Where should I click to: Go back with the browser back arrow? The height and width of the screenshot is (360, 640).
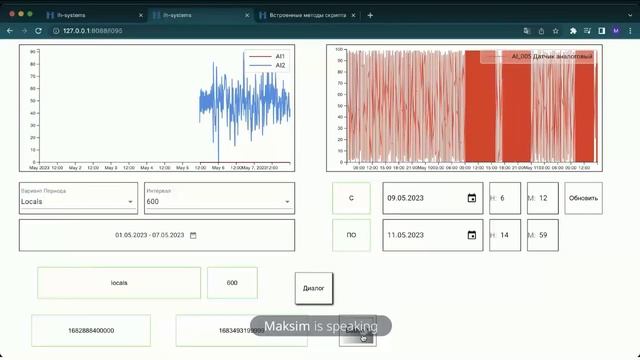[10, 31]
